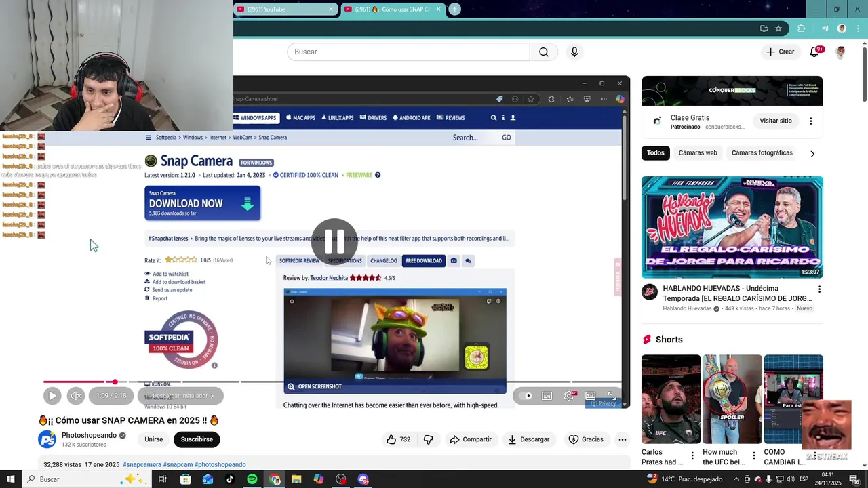Open File Explorer from the taskbar
Screen dimensions: 868x488
[x=296, y=479]
